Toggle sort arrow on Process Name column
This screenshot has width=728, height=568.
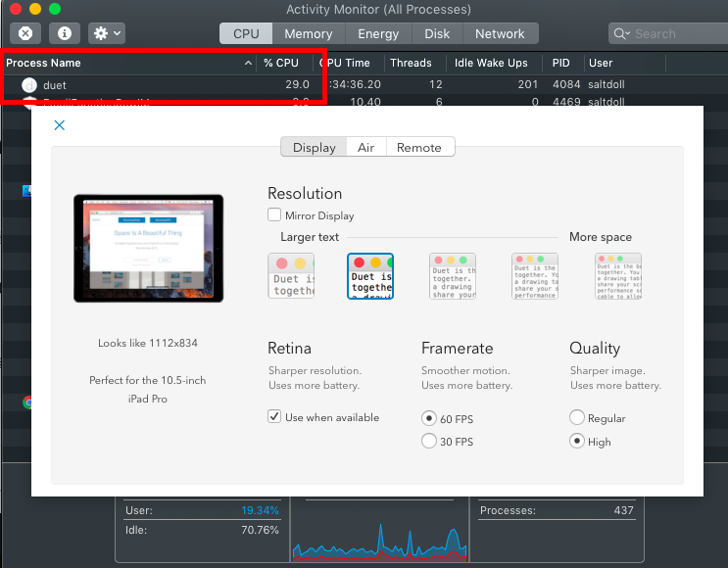coord(249,63)
